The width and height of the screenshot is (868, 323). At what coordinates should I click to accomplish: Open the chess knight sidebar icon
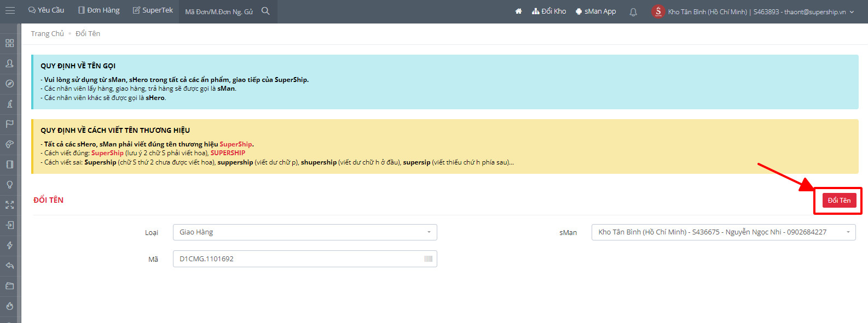10,104
